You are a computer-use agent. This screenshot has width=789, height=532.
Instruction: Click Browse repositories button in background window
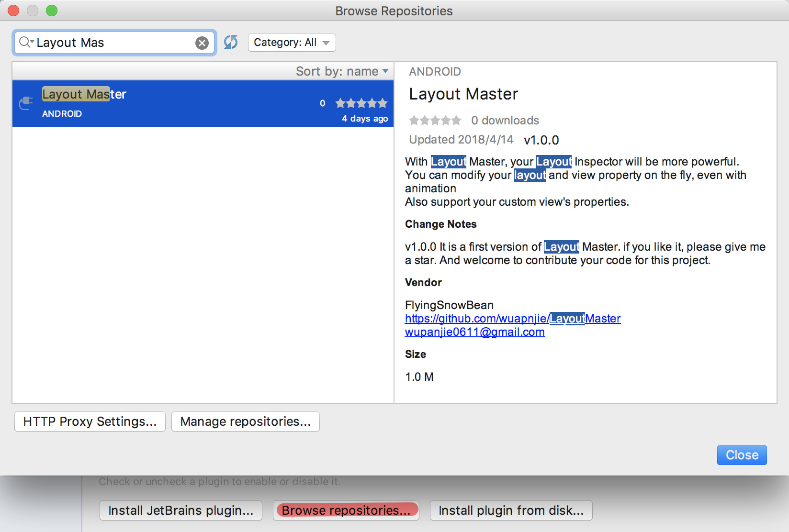pyautogui.click(x=346, y=510)
